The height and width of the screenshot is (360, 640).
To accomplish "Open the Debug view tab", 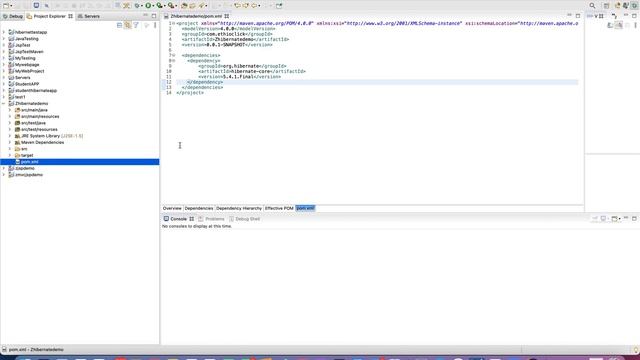I will coord(13,16).
